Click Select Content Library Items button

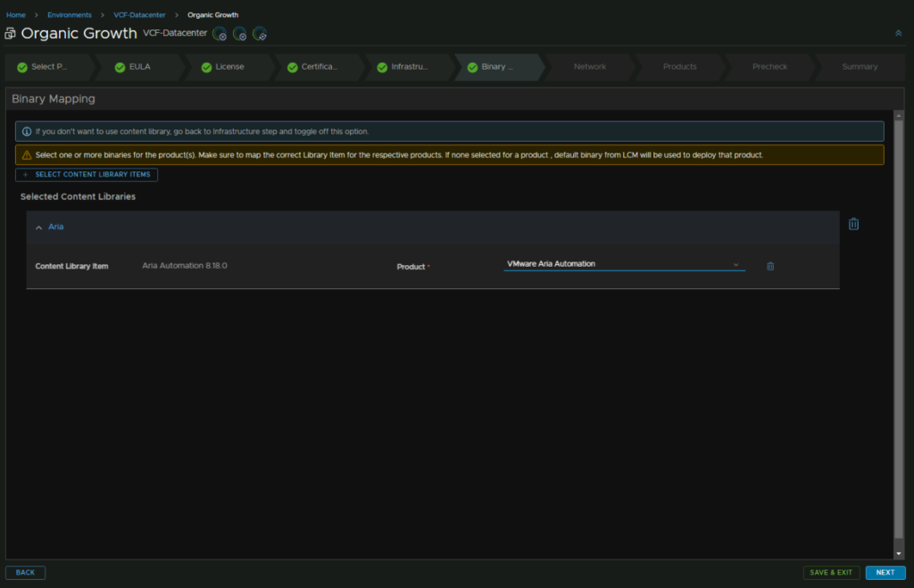click(87, 175)
